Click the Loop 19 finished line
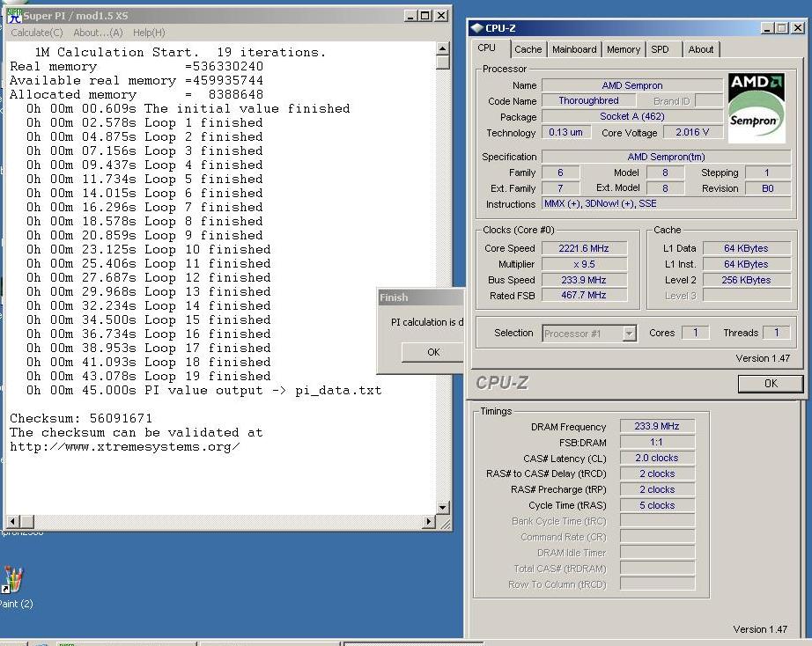 [x=149, y=377]
